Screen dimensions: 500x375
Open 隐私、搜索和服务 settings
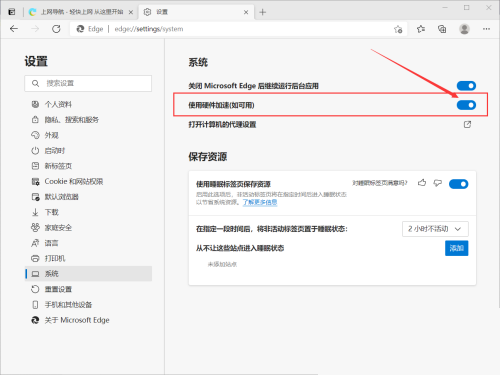tap(88, 120)
